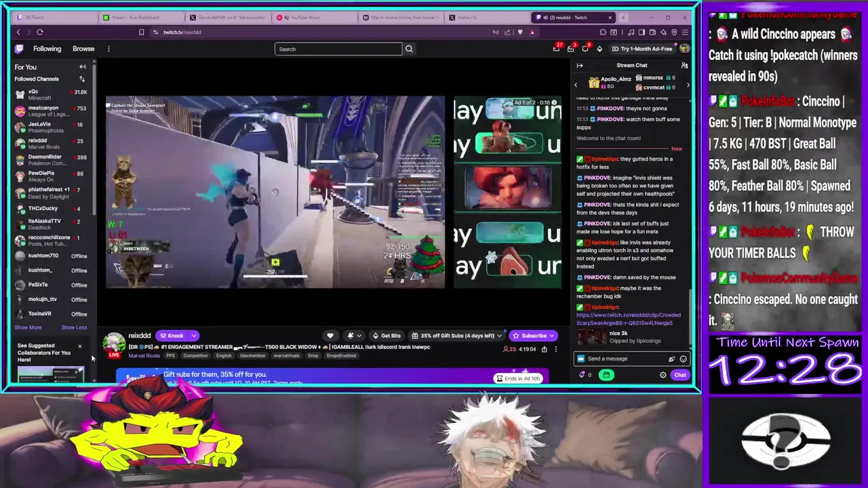Viewport: 868px width, 488px height.
Task: Switch to the YouTube Music browser tab
Action: (314, 18)
